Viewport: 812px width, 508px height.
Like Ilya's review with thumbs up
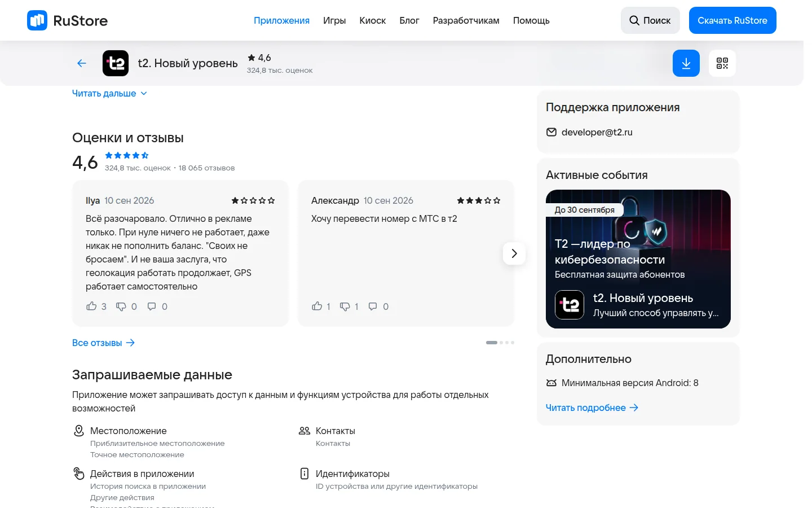point(91,306)
